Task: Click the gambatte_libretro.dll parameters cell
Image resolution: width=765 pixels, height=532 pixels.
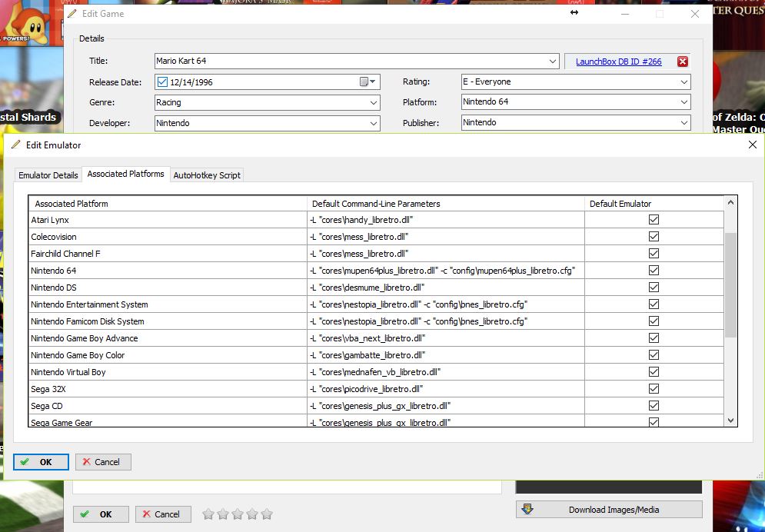Action: [445, 355]
